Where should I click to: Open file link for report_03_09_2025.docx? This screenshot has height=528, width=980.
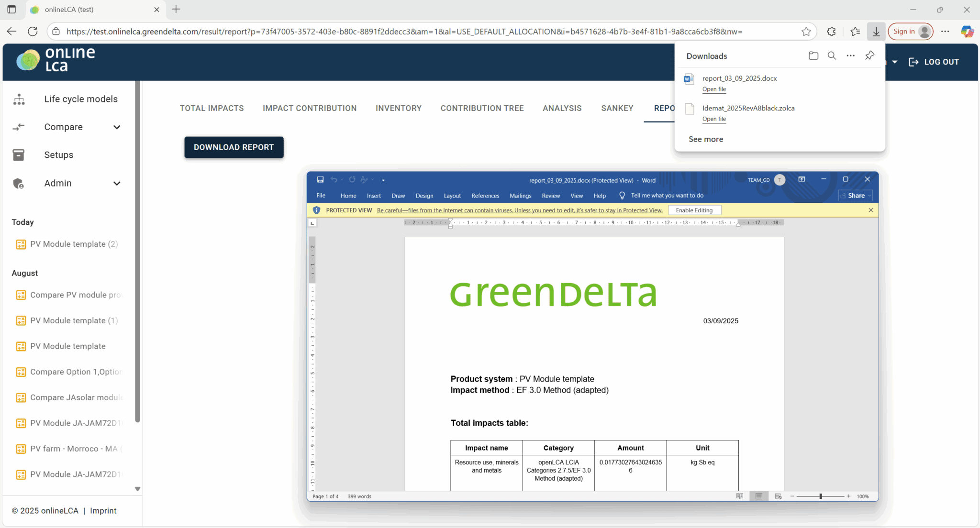[x=714, y=89]
